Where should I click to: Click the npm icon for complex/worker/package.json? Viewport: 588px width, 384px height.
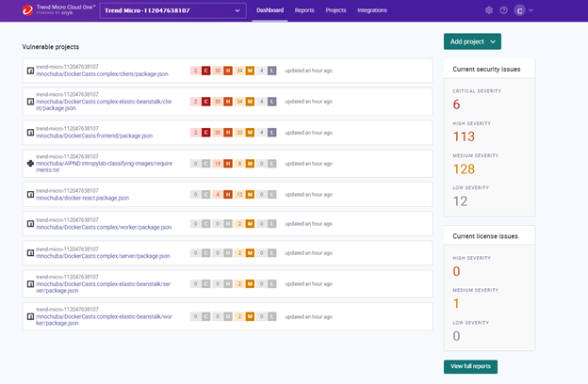point(30,224)
